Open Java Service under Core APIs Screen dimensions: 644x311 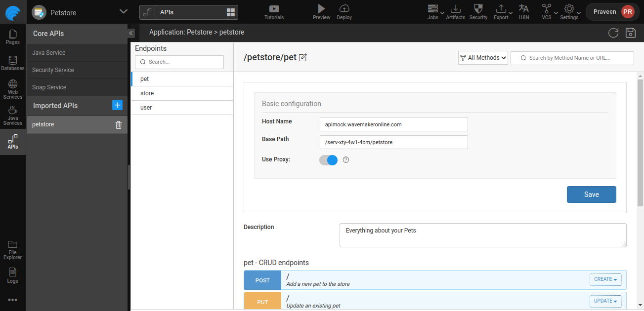(x=49, y=53)
